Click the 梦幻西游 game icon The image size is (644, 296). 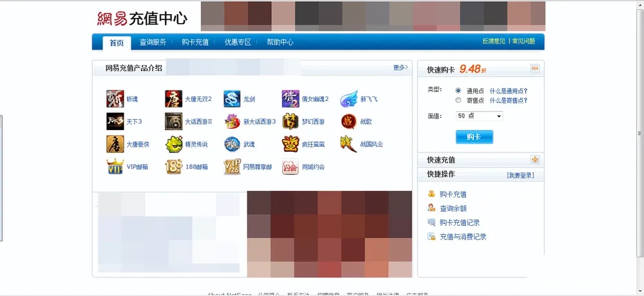(x=290, y=122)
